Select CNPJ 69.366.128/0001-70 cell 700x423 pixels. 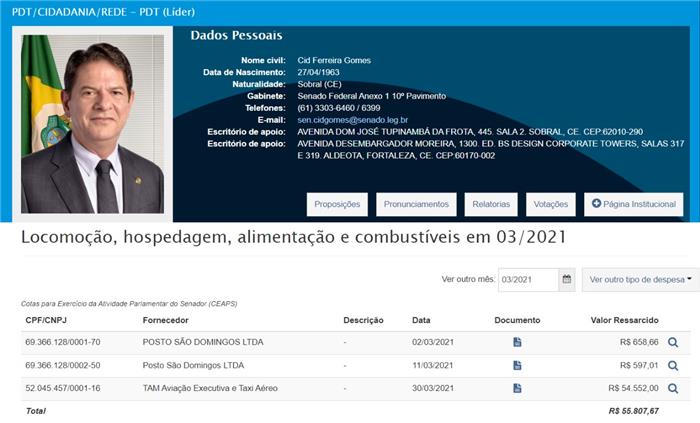click(x=63, y=342)
